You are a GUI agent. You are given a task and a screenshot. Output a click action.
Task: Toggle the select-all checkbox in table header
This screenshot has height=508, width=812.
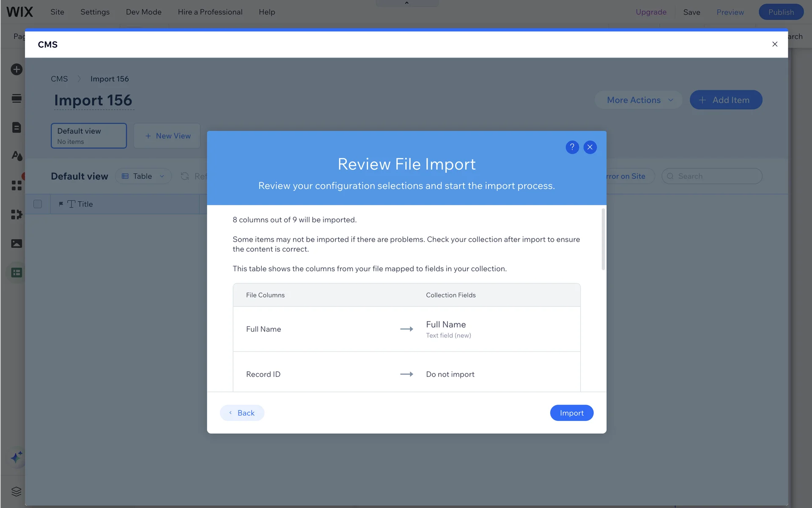[x=38, y=204]
